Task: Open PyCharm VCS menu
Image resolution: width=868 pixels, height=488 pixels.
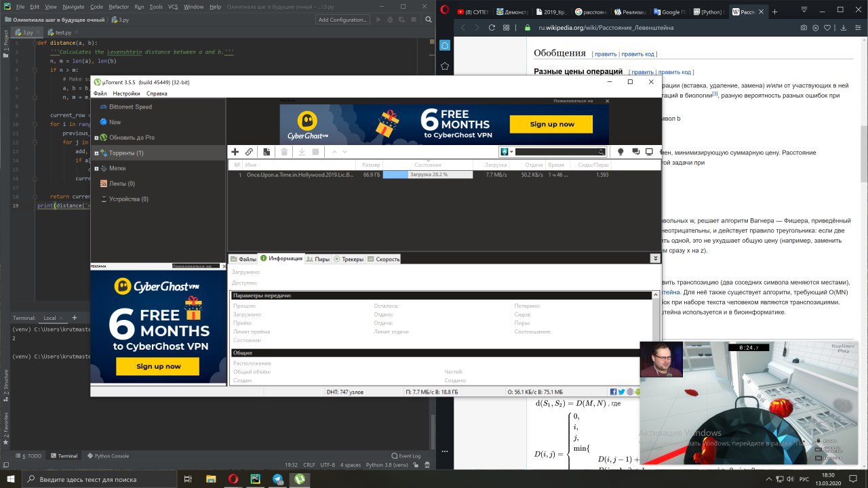Action: click(x=174, y=7)
